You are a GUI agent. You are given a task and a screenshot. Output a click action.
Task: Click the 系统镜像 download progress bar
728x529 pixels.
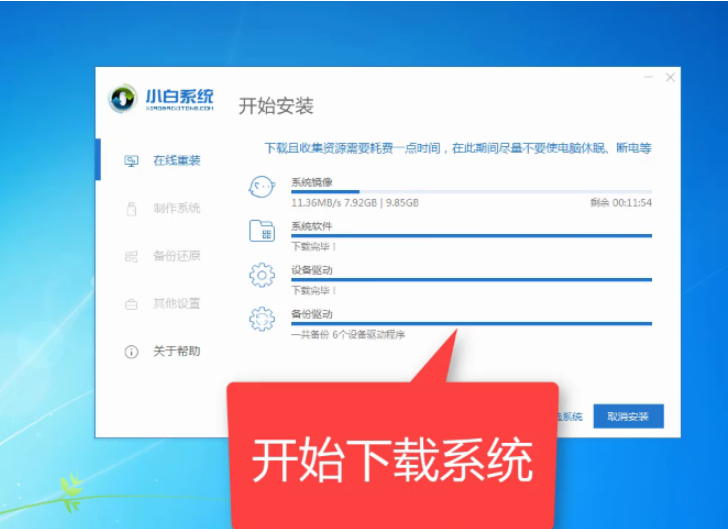470,191
